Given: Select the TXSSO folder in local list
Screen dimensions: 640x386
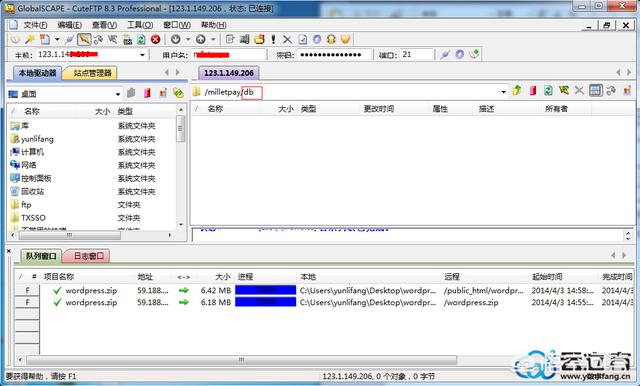Looking at the screenshot, I should (x=33, y=217).
